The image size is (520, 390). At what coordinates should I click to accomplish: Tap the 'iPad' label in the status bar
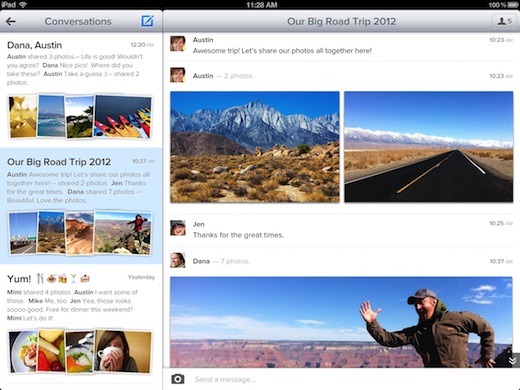point(8,4)
